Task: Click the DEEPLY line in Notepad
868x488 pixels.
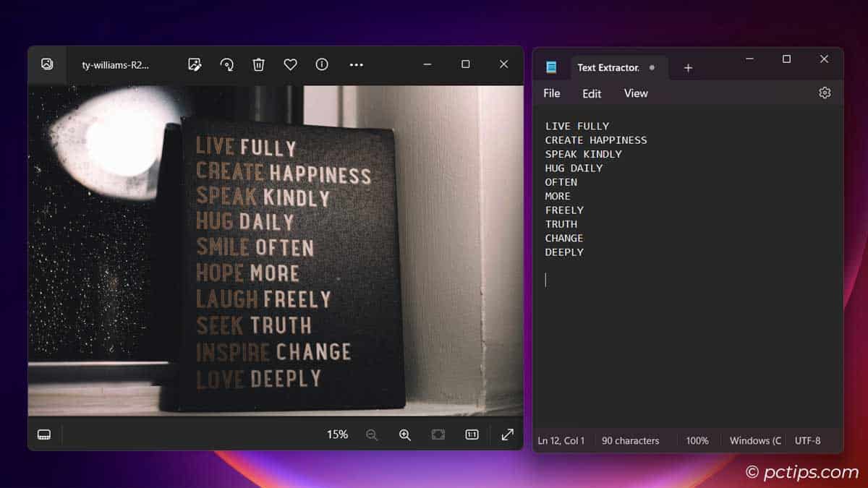Action: (x=564, y=252)
